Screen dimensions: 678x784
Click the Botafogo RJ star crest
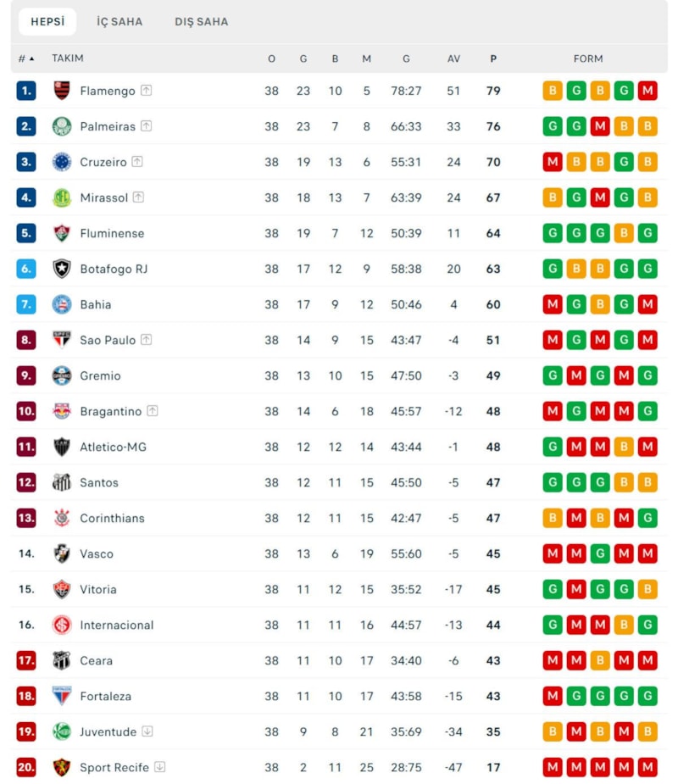coord(62,269)
